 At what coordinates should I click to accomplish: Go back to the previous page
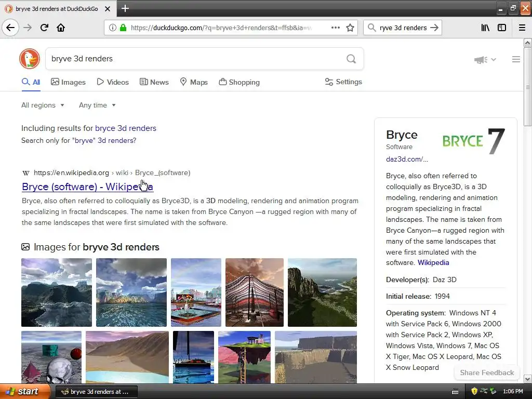(x=10, y=28)
